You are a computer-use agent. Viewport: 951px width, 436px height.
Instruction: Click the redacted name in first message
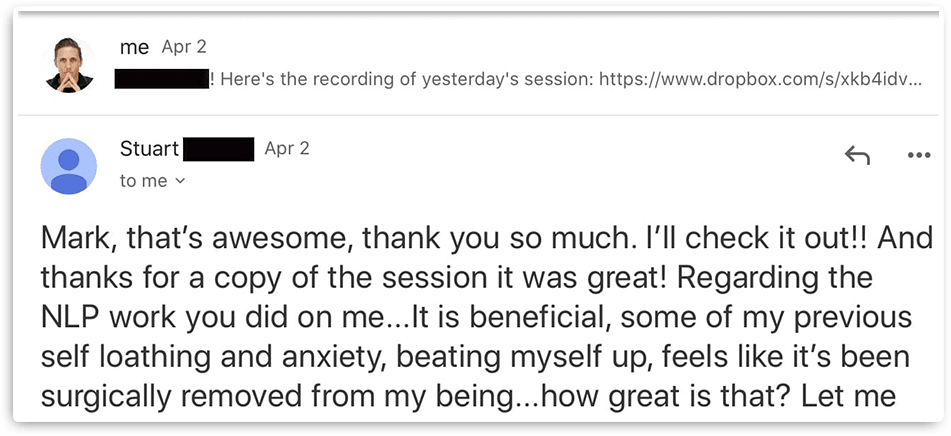click(x=161, y=79)
